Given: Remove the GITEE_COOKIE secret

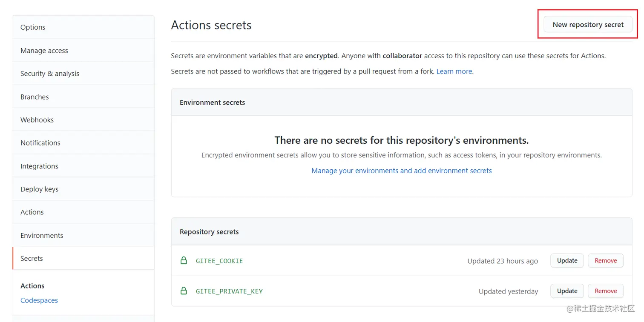Looking at the screenshot, I should 606,261.
